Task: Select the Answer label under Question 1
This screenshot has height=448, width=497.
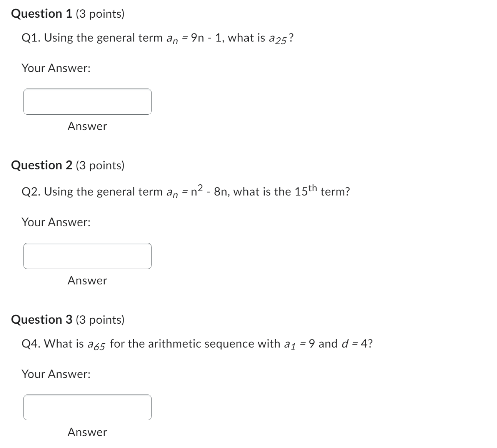Action: click(x=87, y=127)
